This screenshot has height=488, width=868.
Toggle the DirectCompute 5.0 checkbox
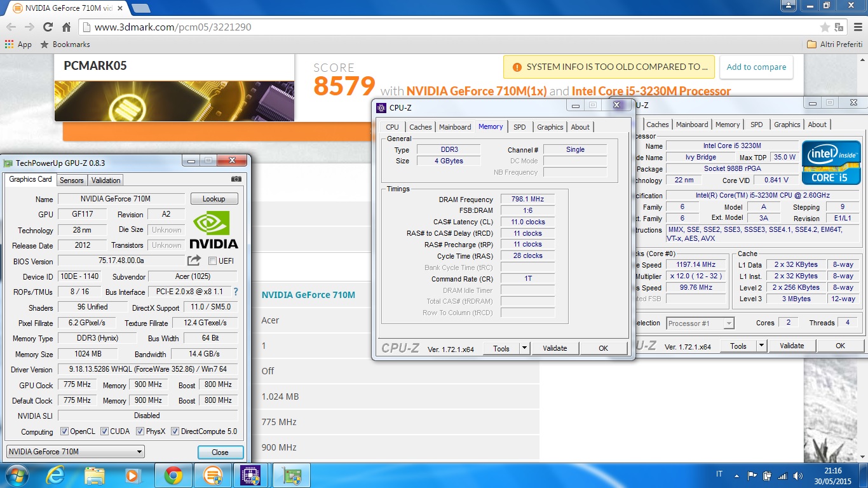[175, 431]
